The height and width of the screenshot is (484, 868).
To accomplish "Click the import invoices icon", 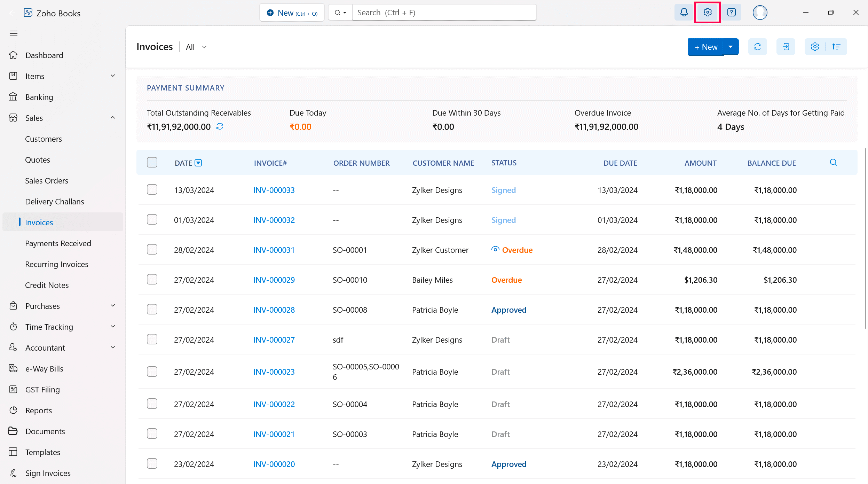I will click(x=786, y=47).
